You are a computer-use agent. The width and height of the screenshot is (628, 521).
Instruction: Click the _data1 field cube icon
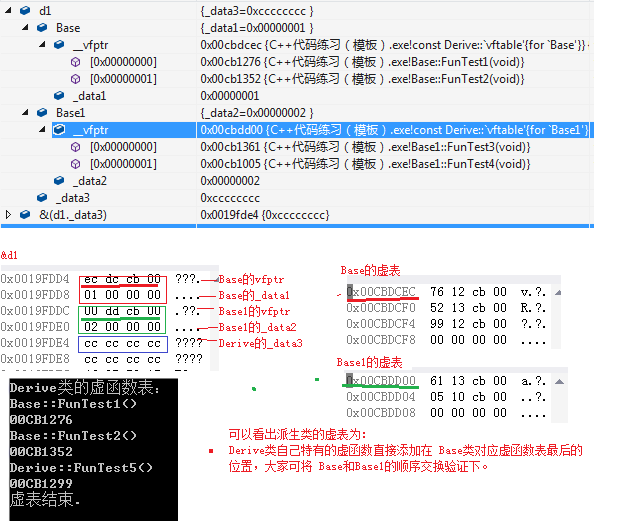click(x=59, y=96)
